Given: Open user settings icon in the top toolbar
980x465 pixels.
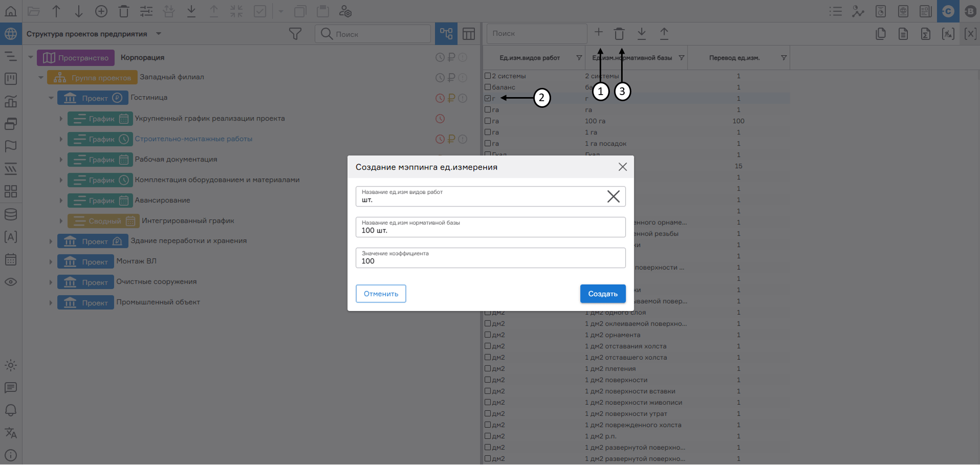Looking at the screenshot, I should pyautogui.click(x=346, y=11).
